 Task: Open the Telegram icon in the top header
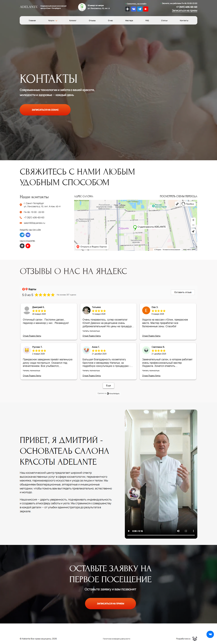pos(140,9)
